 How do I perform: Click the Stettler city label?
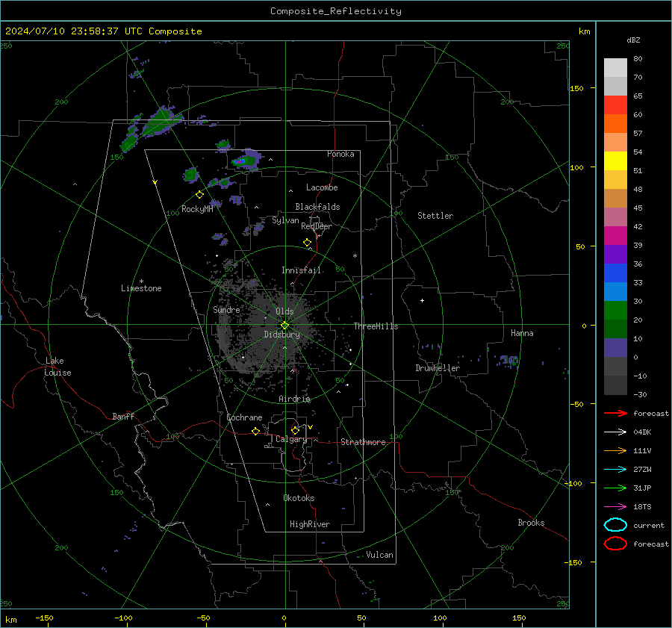pyautogui.click(x=435, y=216)
